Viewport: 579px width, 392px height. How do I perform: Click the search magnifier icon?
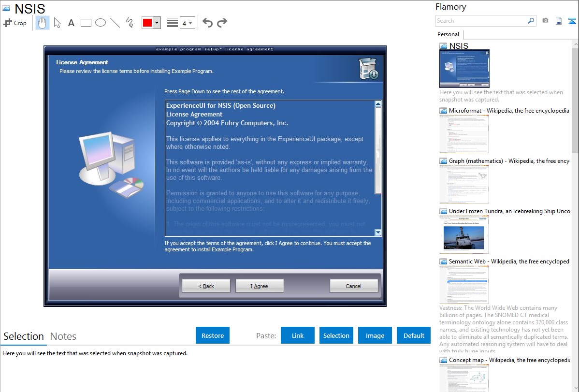click(x=531, y=21)
